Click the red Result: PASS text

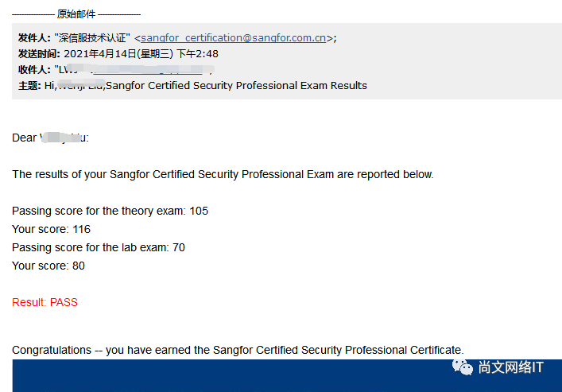[45, 302]
